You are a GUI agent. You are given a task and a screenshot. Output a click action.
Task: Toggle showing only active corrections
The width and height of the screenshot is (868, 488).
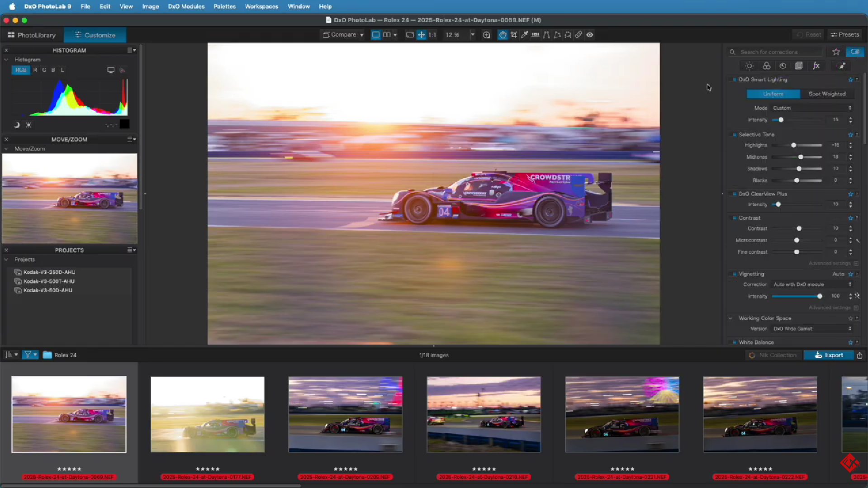(x=855, y=52)
